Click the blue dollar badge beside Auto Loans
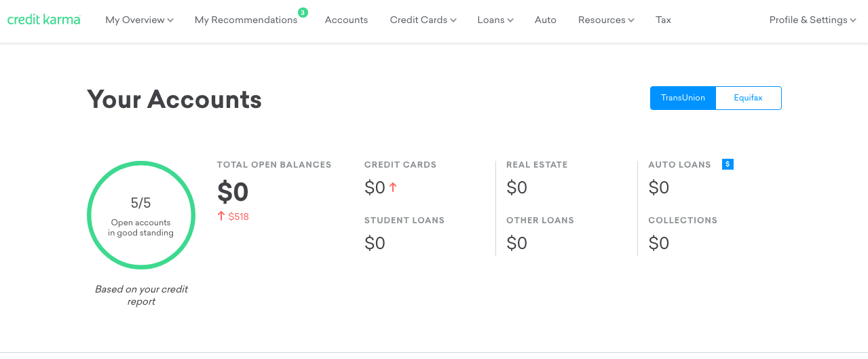The width and height of the screenshot is (868, 359). (728, 164)
